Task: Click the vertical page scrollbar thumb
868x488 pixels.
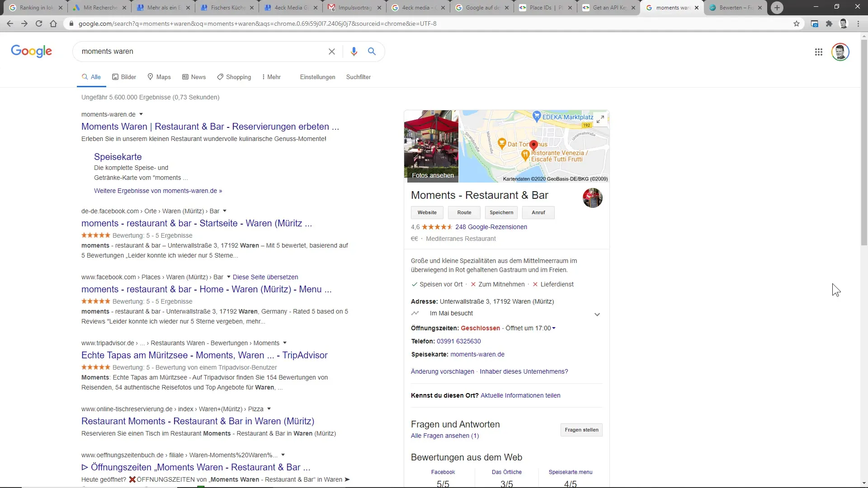Action: [x=864, y=142]
